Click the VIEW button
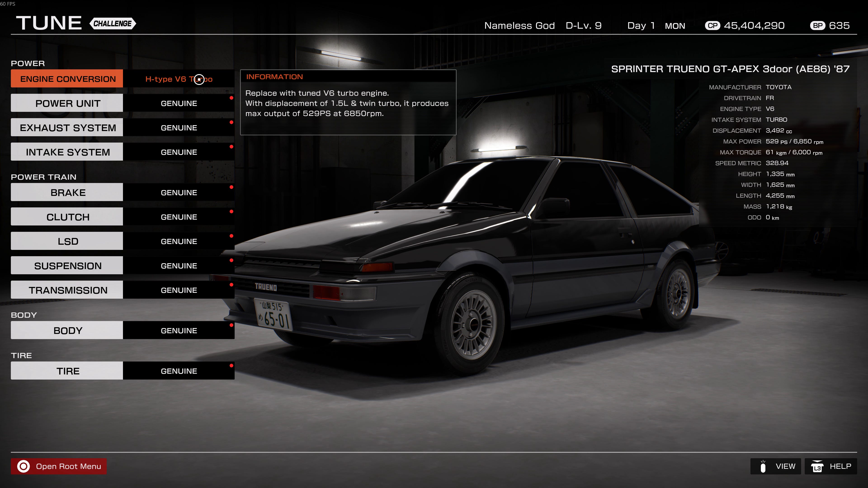Image resolution: width=868 pixels, height=488 pixels. click(x=775, y=467)
